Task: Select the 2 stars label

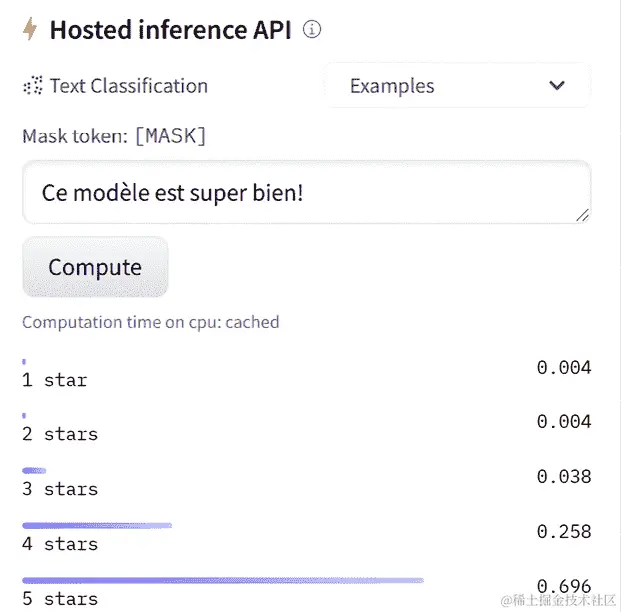Action: (60, 434)
